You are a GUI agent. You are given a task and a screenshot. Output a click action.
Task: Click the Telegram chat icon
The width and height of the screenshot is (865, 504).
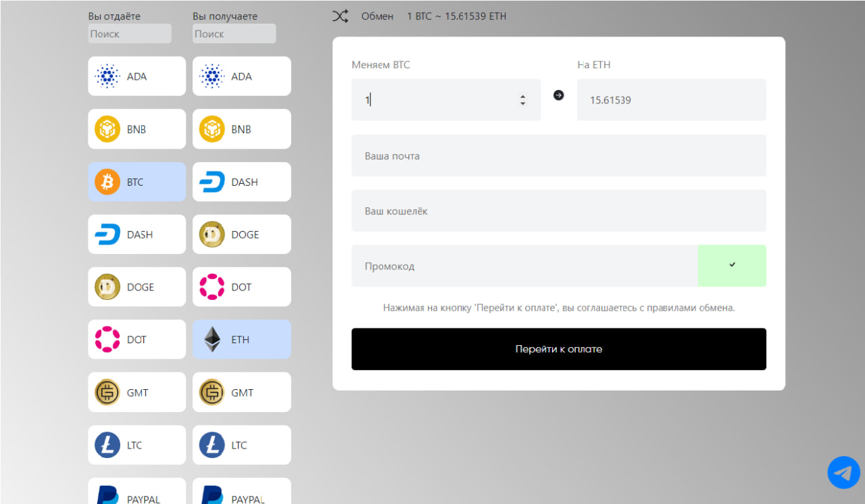point(843,472)
